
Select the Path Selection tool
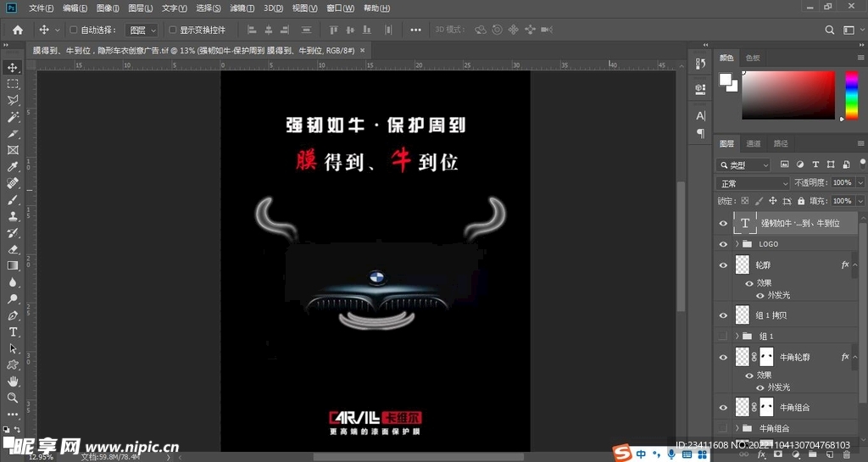coord(12,348)
